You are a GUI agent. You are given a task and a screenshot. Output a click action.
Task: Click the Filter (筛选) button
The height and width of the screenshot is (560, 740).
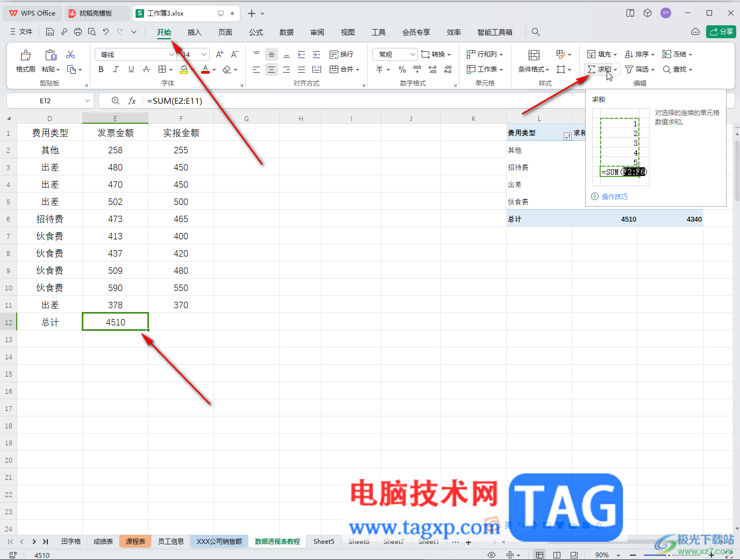pos(639,69)
